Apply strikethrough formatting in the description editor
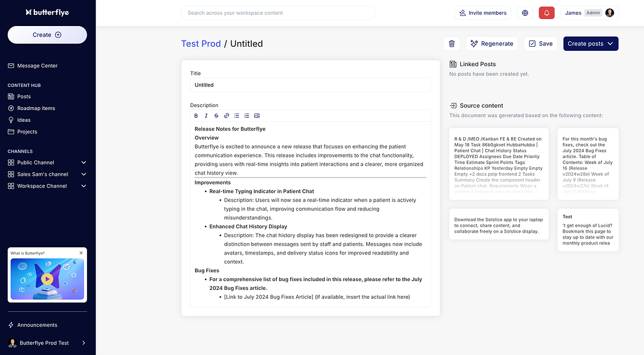Image resolution: width=644 pixels, height=355 pixels. pyautogui.click(x=216, y=116)
